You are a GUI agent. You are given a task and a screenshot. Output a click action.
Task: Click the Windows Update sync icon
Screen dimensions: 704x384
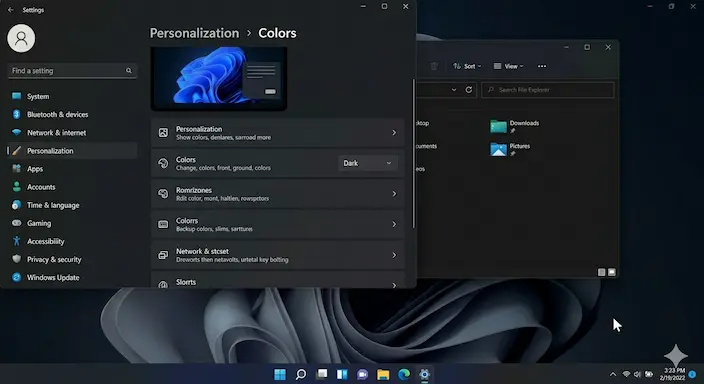point(17,277)
